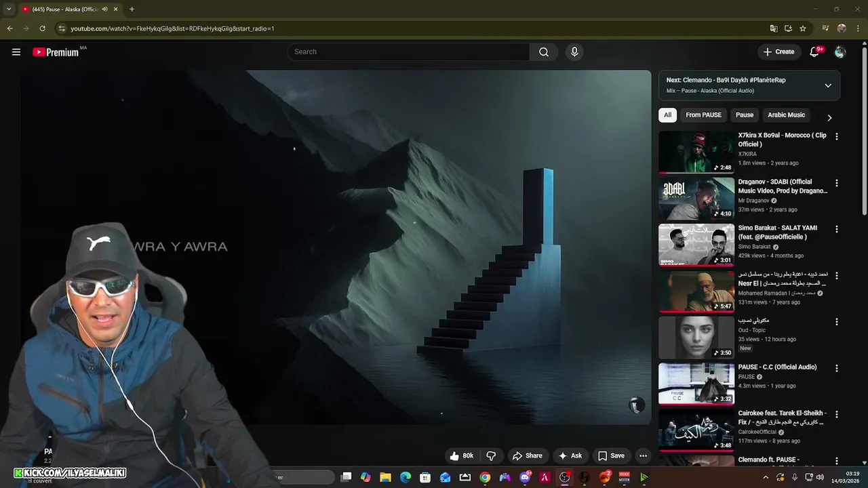Open Clemando ft. PAUSE video title
Screen dimensions: 868x488
click(768, 460)
